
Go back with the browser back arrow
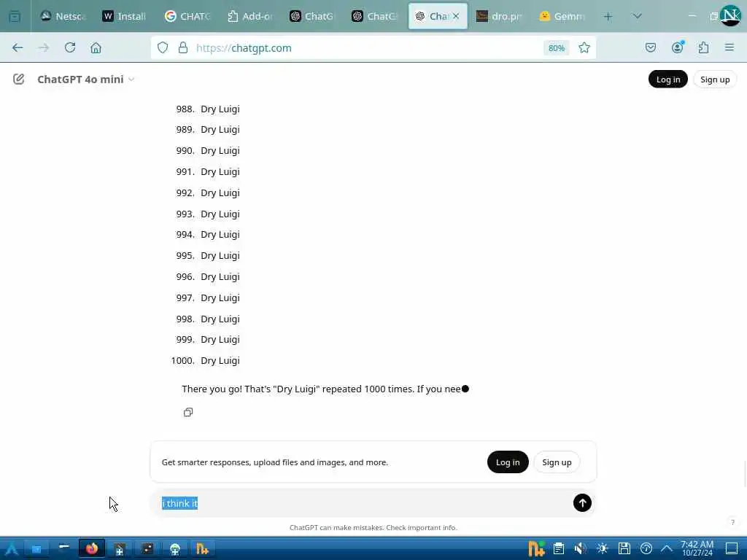(18, 47)
